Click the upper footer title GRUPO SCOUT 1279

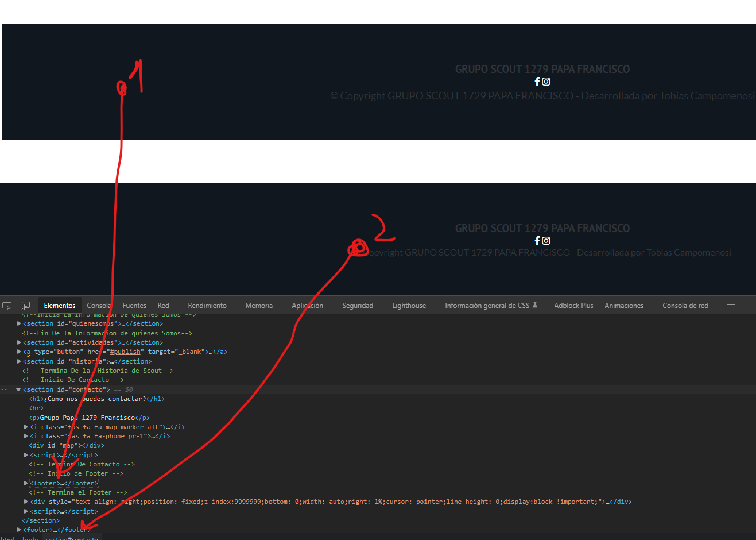pos(542,69)
